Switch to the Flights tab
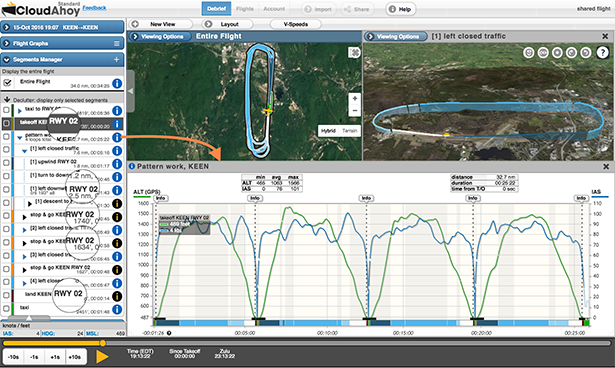The width and height of the screenshot is (615, 368). pyautogui.click(x=245, y=9)
